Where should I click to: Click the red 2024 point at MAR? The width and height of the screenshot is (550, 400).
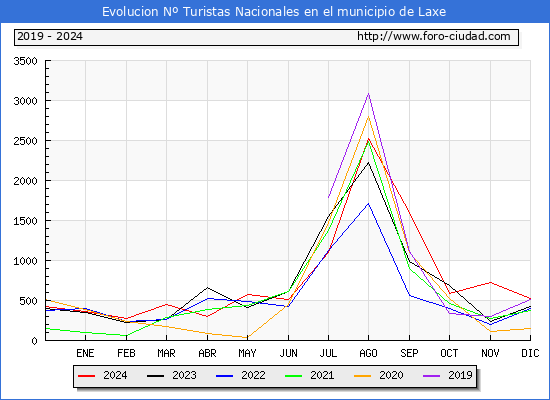click(x=166, y=304)
